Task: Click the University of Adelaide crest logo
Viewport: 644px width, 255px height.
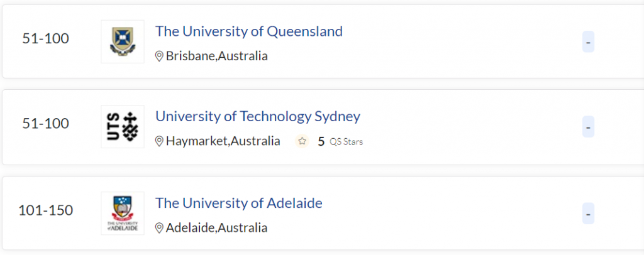Action: [x=122, y=213]
